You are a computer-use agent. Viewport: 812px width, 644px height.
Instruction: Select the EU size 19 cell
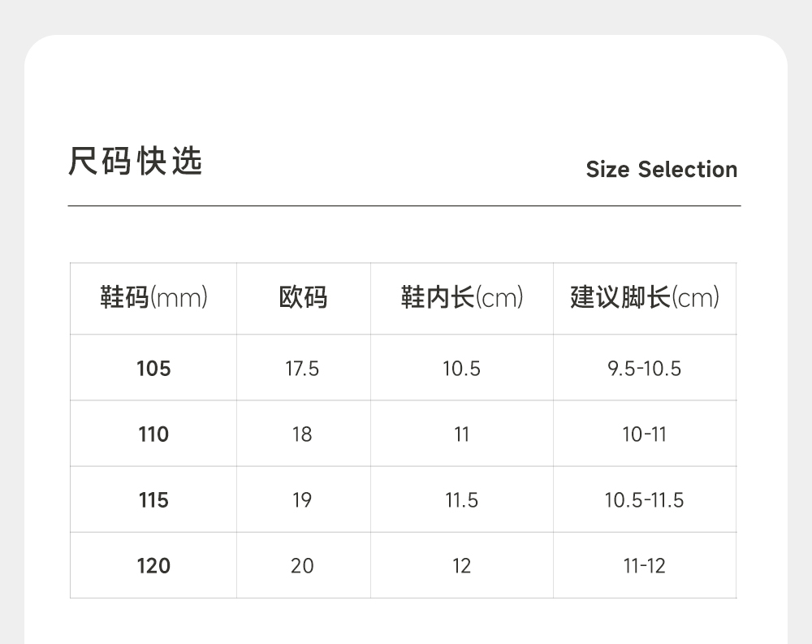(x=302, y=500)
